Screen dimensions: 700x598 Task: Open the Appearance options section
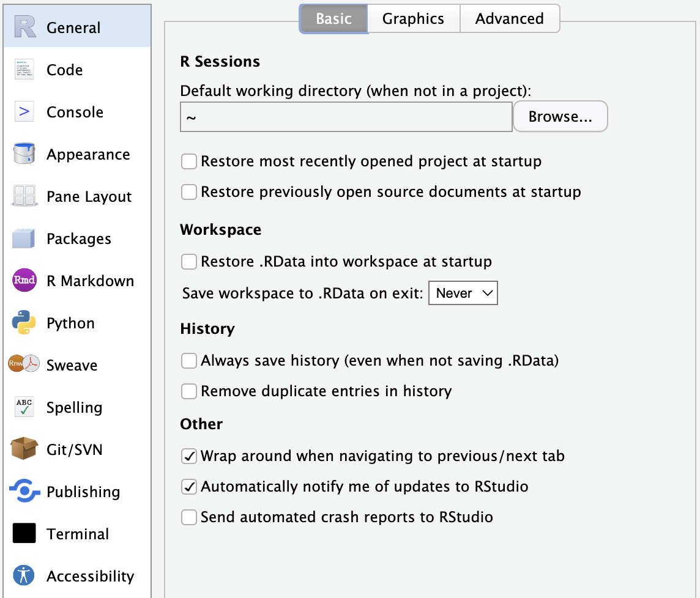(x=77, y=154)
